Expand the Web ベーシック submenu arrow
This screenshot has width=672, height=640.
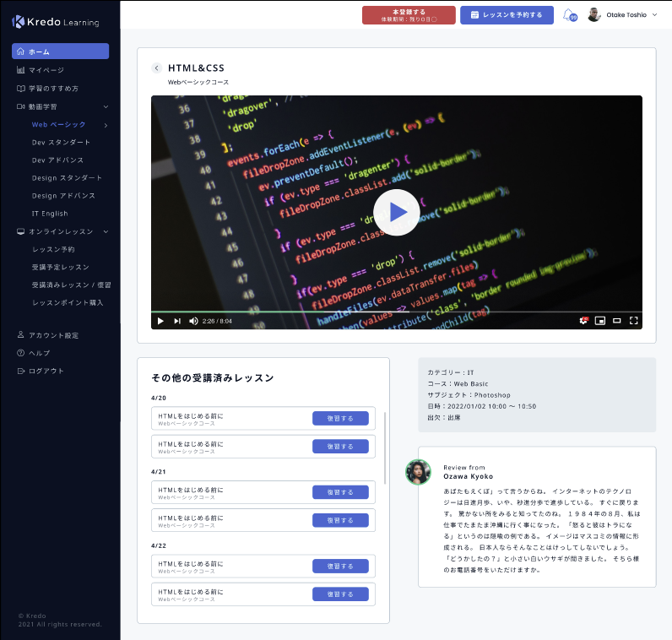[106, 125]
